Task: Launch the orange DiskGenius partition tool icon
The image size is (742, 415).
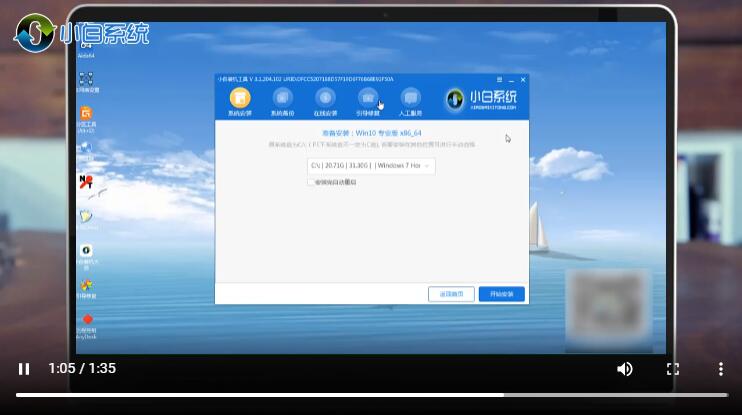Action: (86, 119)
